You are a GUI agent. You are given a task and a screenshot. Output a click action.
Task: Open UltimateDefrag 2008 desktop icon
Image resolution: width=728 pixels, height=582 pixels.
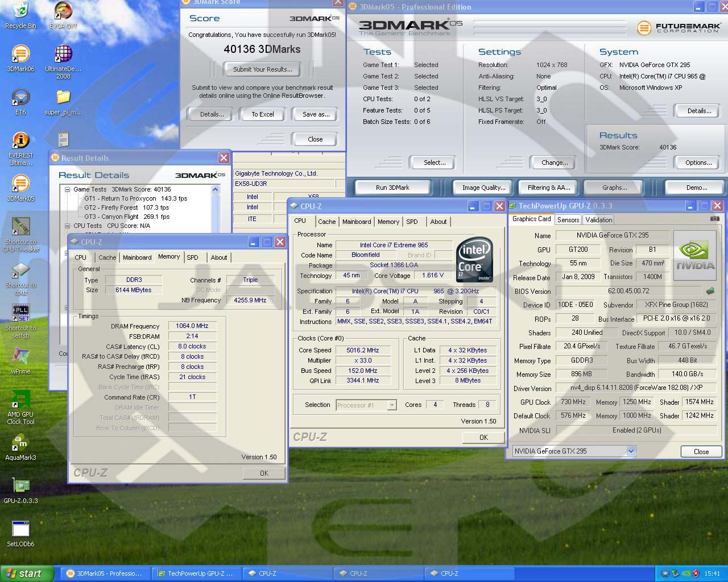pos(63,62)
